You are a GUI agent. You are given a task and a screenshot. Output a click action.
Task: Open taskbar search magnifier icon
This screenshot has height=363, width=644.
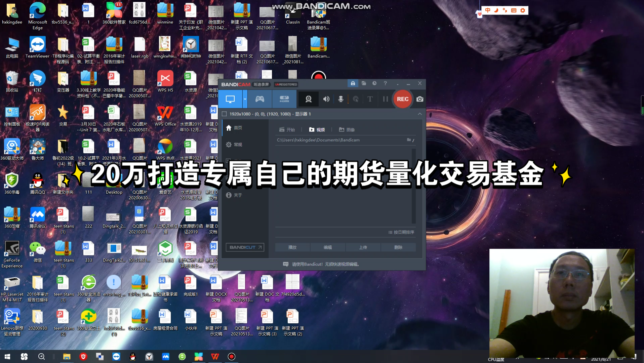(x=41, y=357)
